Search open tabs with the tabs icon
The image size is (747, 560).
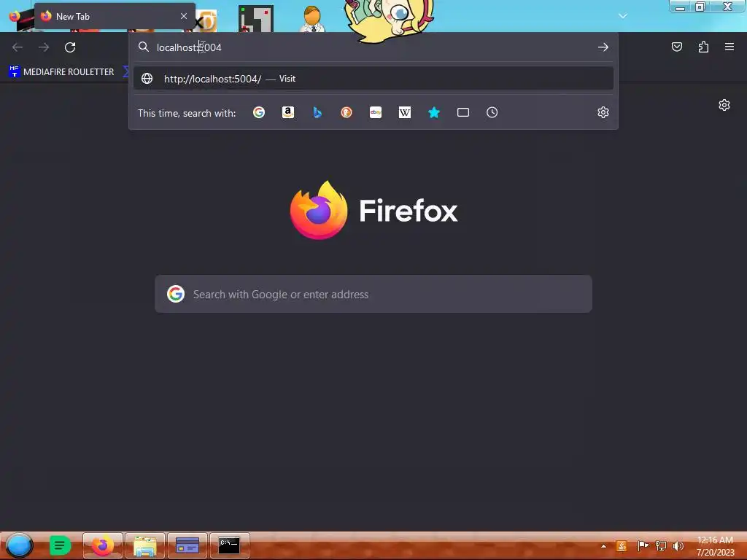(463, 112)
